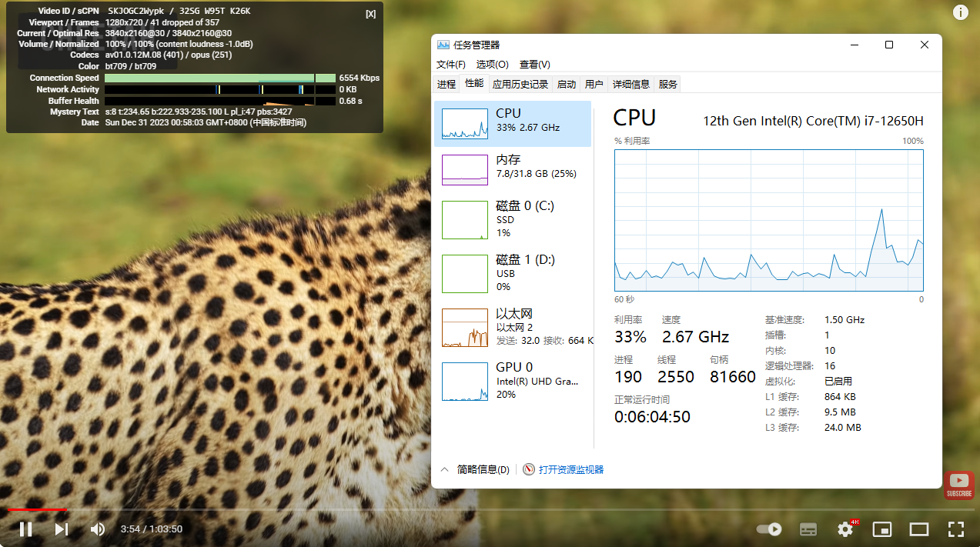Enter fullscreen video mode
Image resolution: width=980 pixels, height=547 pixels.
[955, 529]
